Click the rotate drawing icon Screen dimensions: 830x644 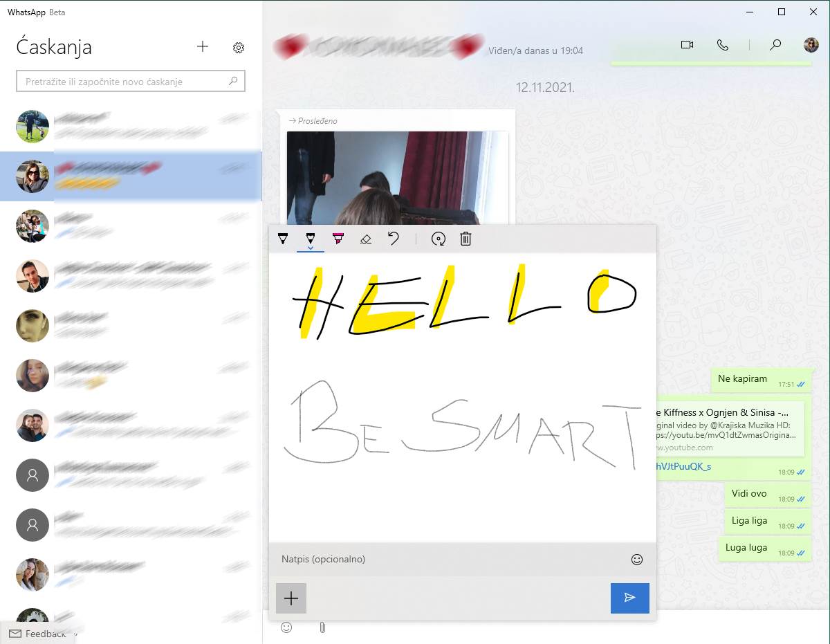coord(438,239)
